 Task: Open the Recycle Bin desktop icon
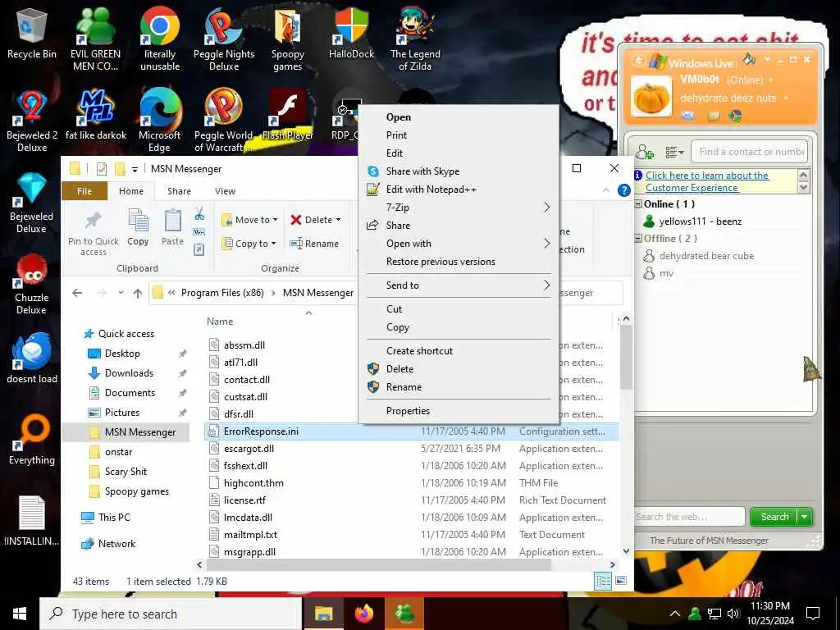click(32, 34)
